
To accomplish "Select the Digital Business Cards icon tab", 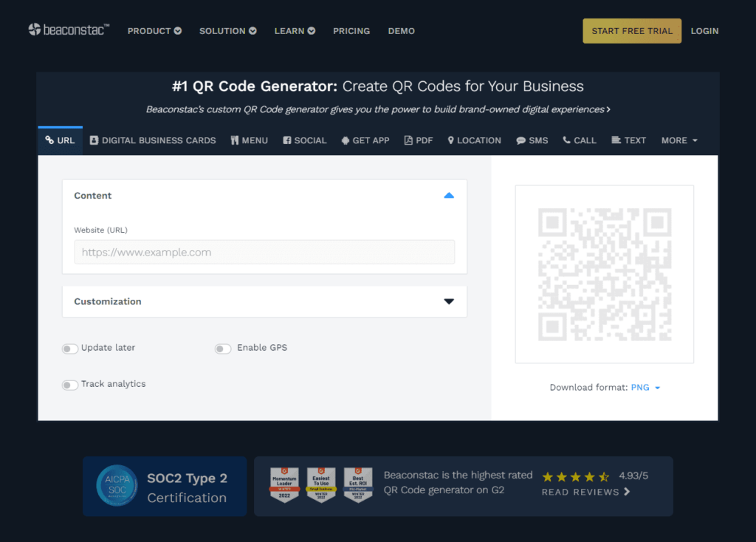I will [x=94, y=140].
